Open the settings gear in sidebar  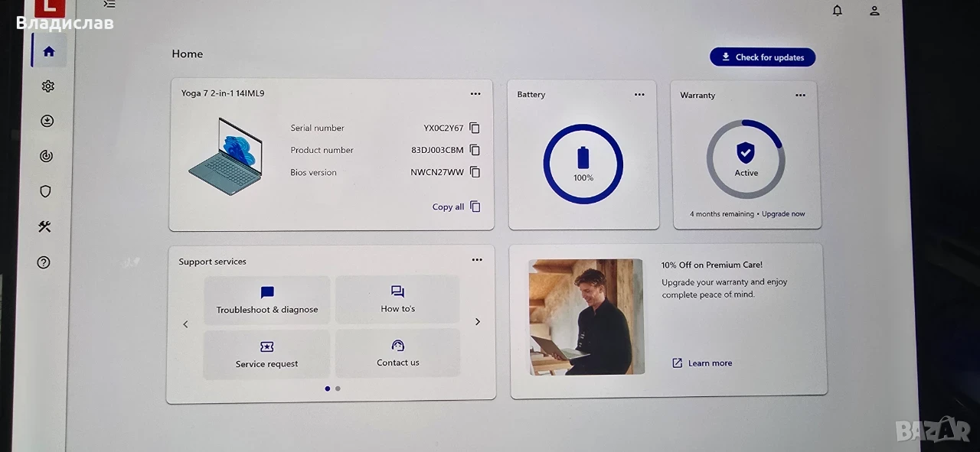(48, 86)
